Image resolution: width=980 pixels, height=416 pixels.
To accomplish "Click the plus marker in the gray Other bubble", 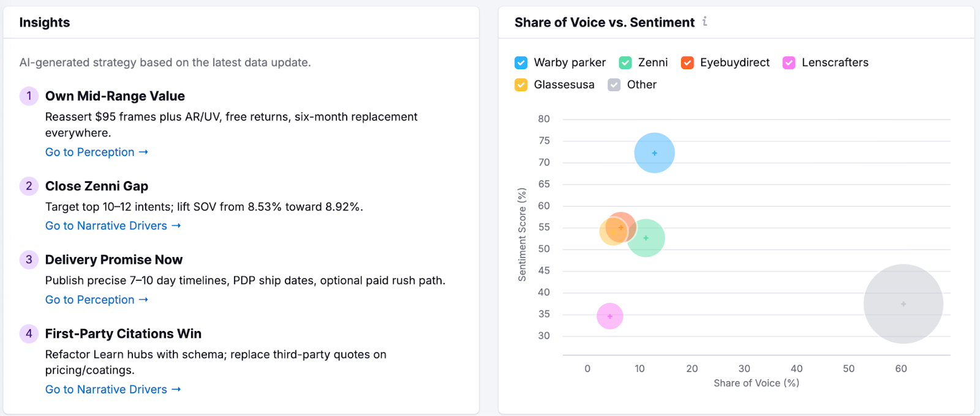I will point(903,303).
